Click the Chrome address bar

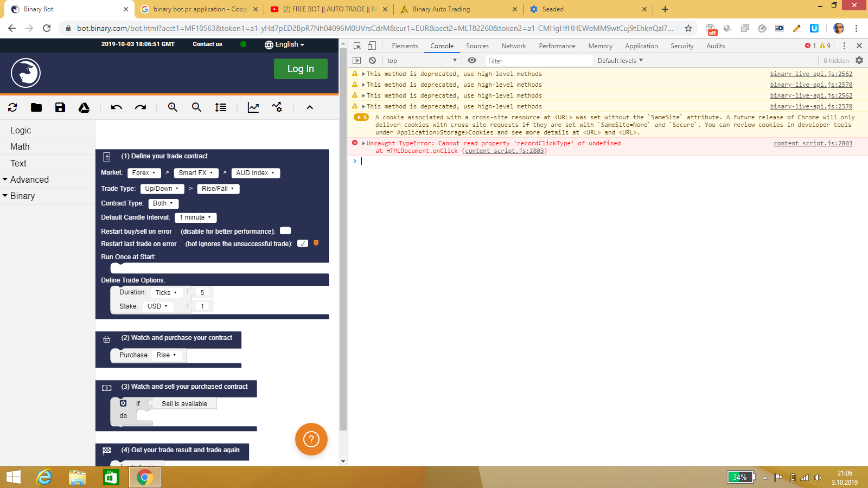click(374, 28)
